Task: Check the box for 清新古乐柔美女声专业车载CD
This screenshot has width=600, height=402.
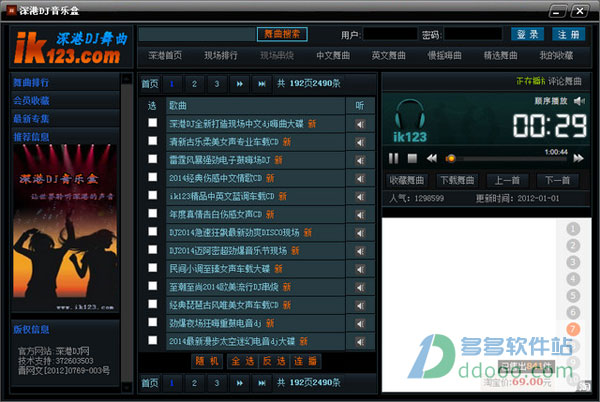Action: (153, 141)
